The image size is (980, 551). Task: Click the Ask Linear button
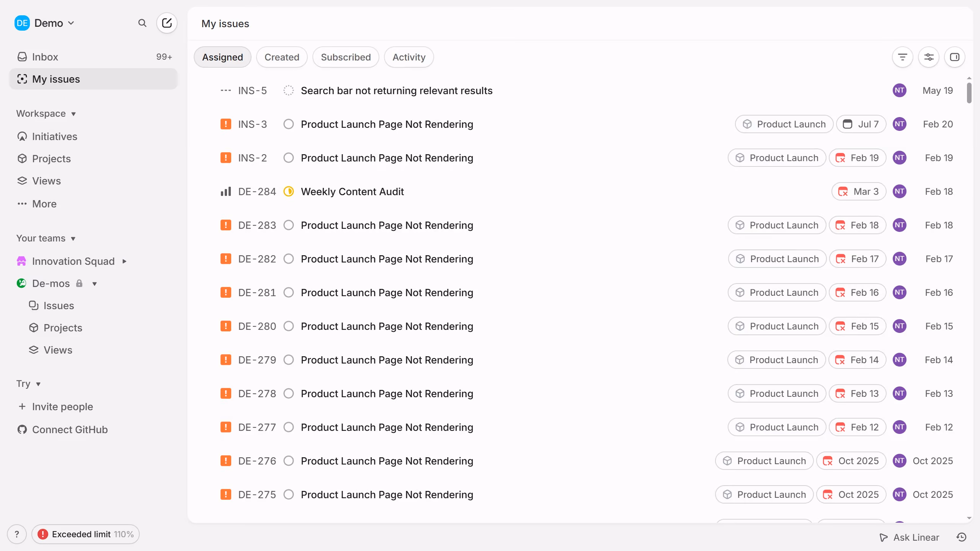point(910,537)
